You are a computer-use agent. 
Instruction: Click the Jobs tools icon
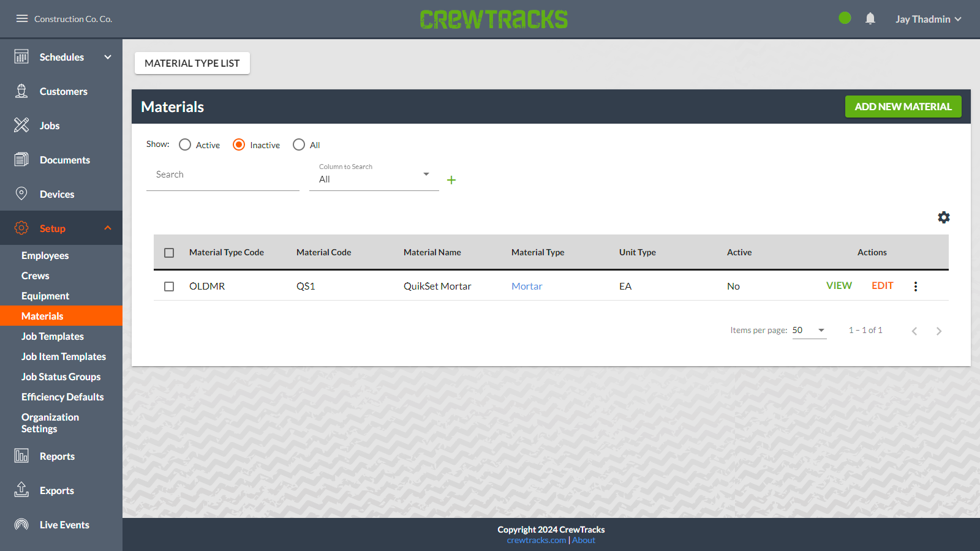21,126
